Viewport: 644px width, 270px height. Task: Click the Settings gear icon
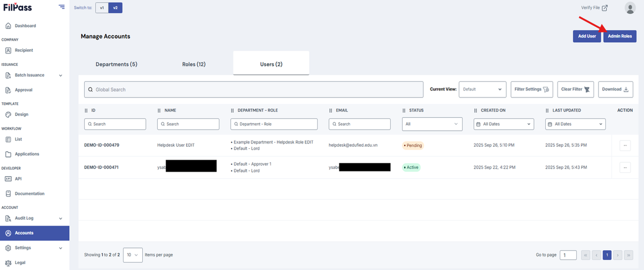tap(8, 248)
